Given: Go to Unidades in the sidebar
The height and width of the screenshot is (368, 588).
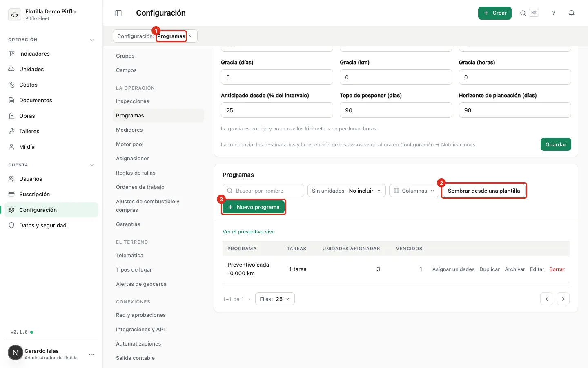Looking at the screenshot, I should 51,69.
